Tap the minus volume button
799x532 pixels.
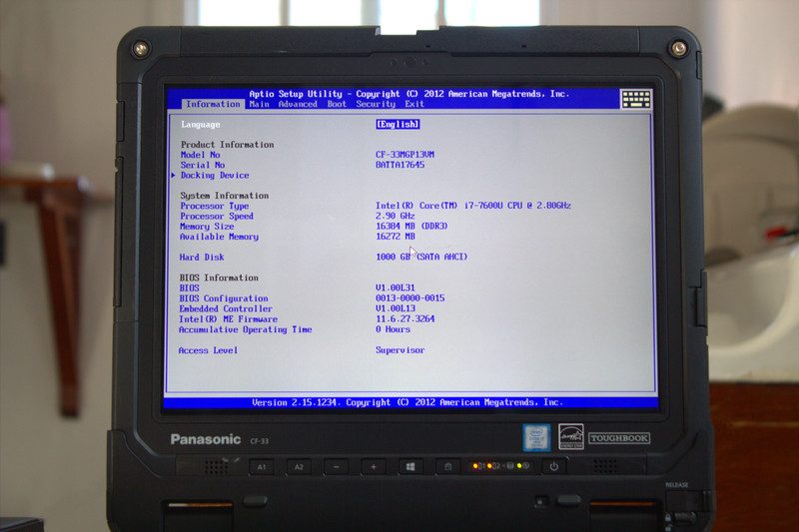tap(336, 467)
